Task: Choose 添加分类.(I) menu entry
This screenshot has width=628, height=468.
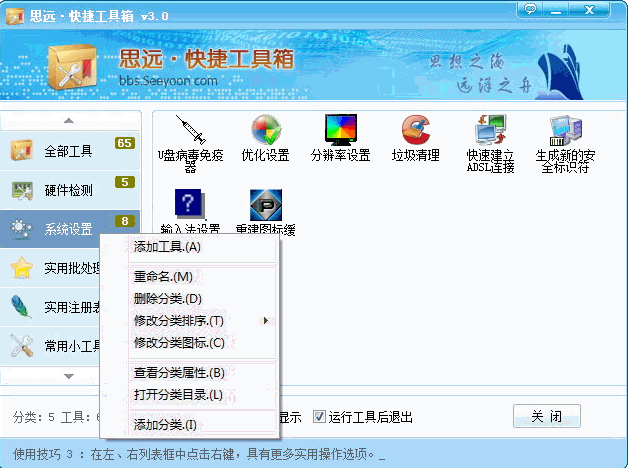Action: coord(203,424)
